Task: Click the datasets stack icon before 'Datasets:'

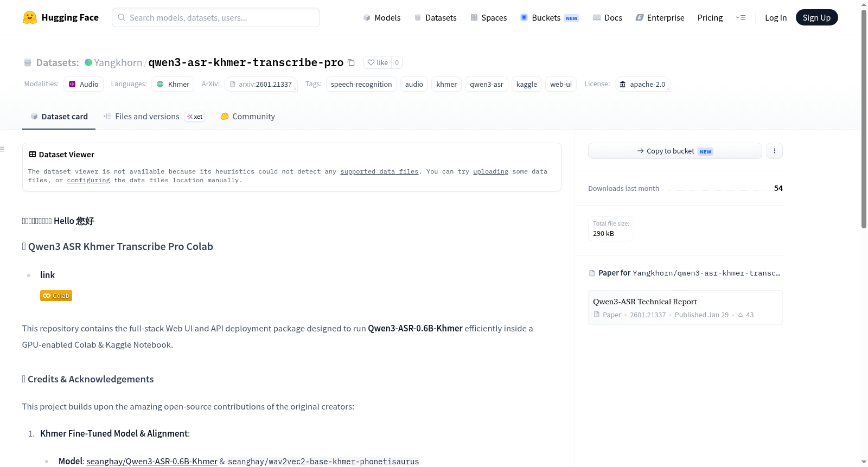Action: point(28,62)
